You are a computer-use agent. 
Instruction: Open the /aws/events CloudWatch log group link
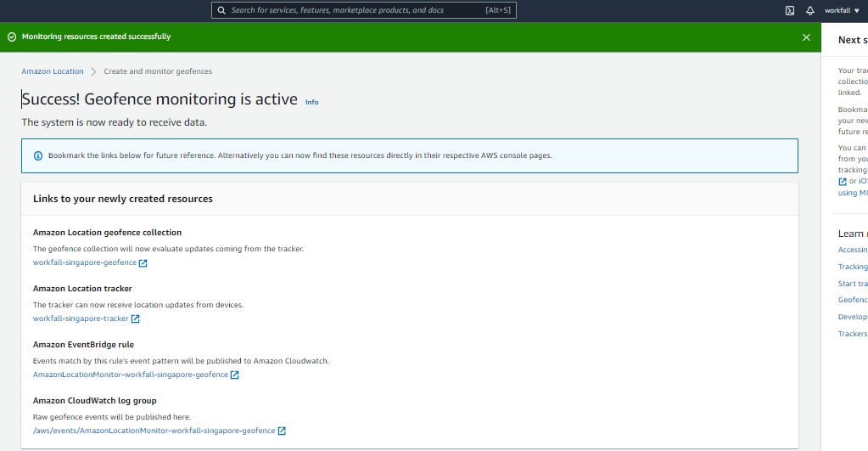tap(154, 431)
